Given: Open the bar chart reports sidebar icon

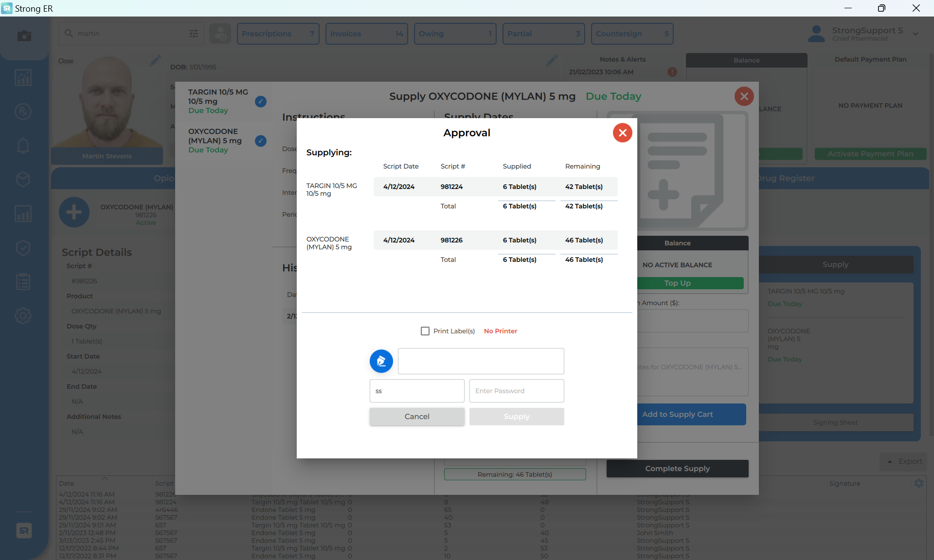Looking at the screenshot, I should pyautogui.click(x=23, y=213).
